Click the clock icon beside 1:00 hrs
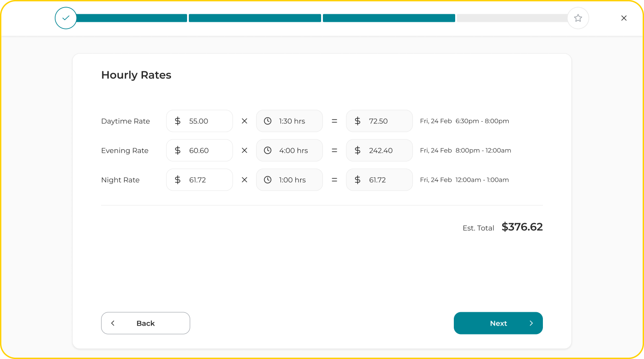This screenshot has width=644, height=359. click(268, 180)
